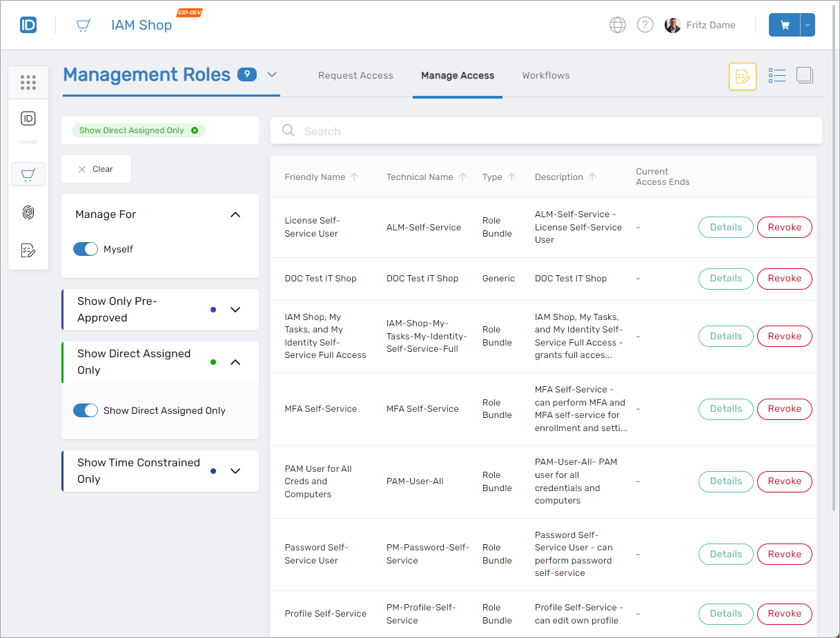Switch to the Request Access tab

click(x=355, y=75)
